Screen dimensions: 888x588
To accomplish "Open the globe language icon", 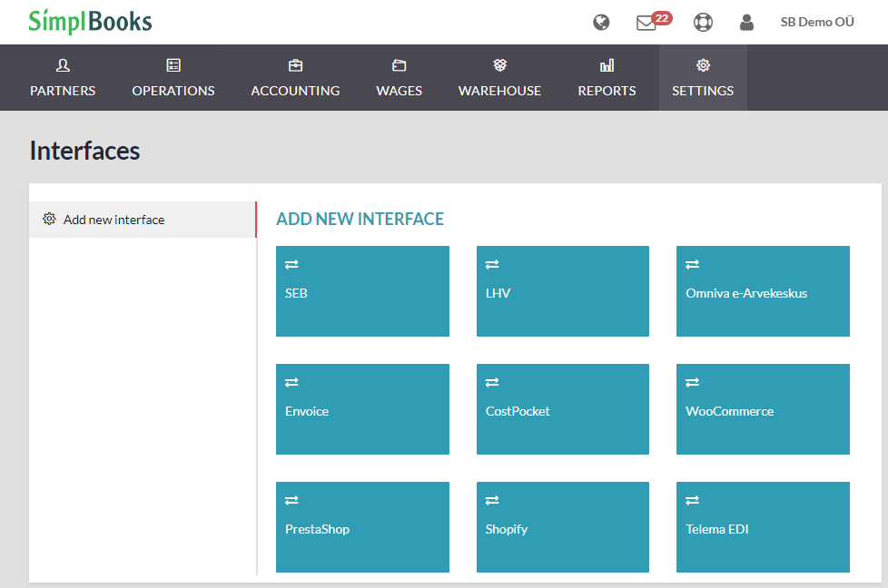I will click(x=601, y=22).
